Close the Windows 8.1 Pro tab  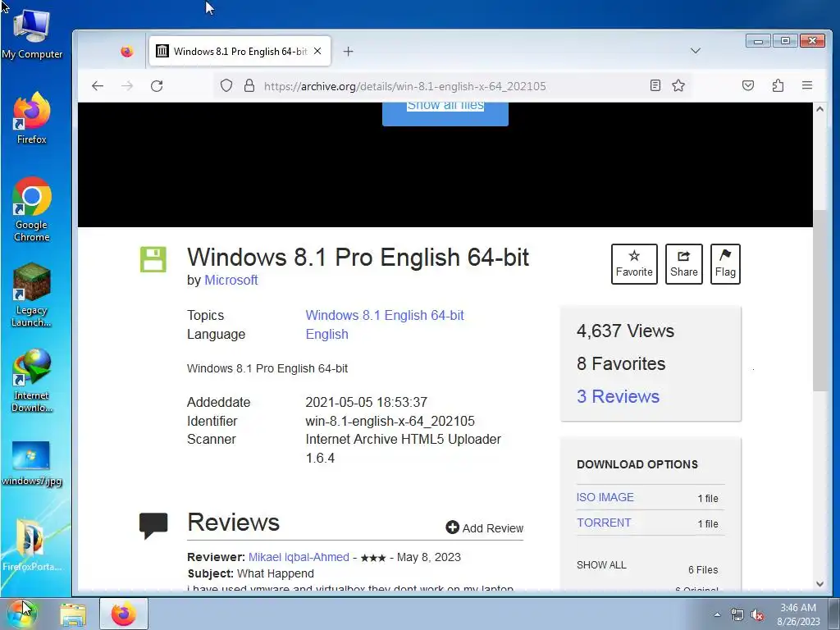[317, 52]
